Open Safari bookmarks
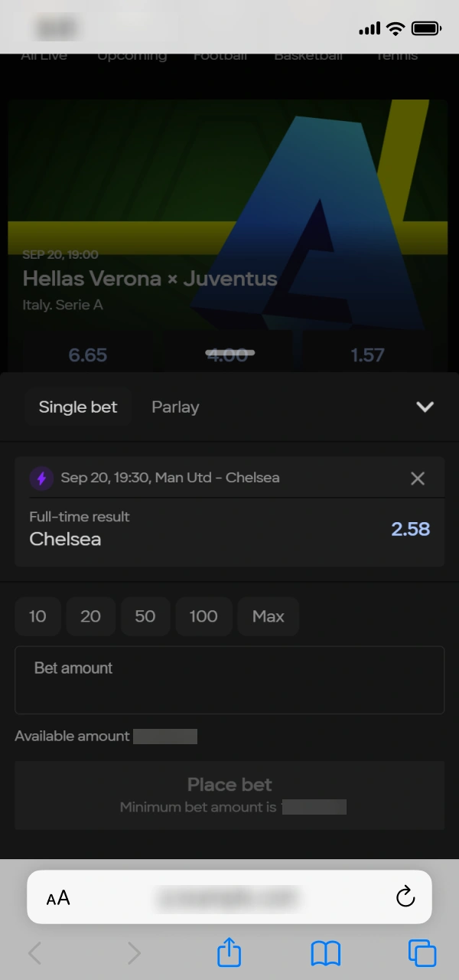This screenshot has height=980, width=459. click(x=325, y=952)
